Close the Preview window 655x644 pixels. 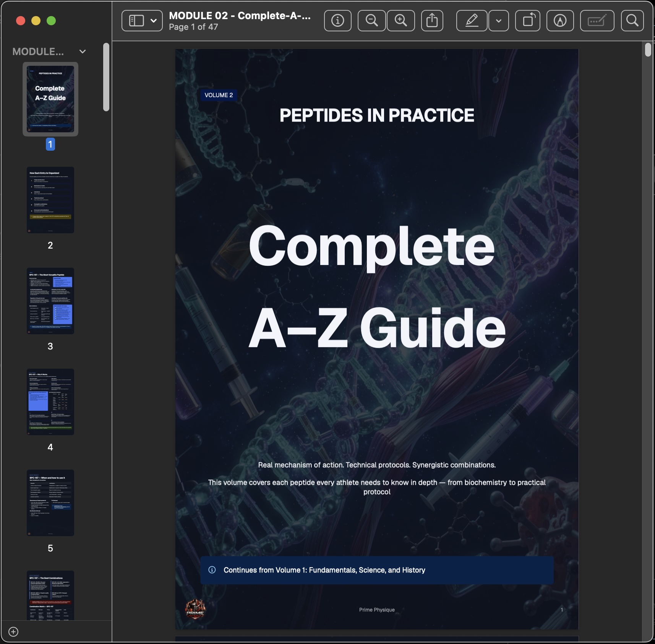(21, 21)
